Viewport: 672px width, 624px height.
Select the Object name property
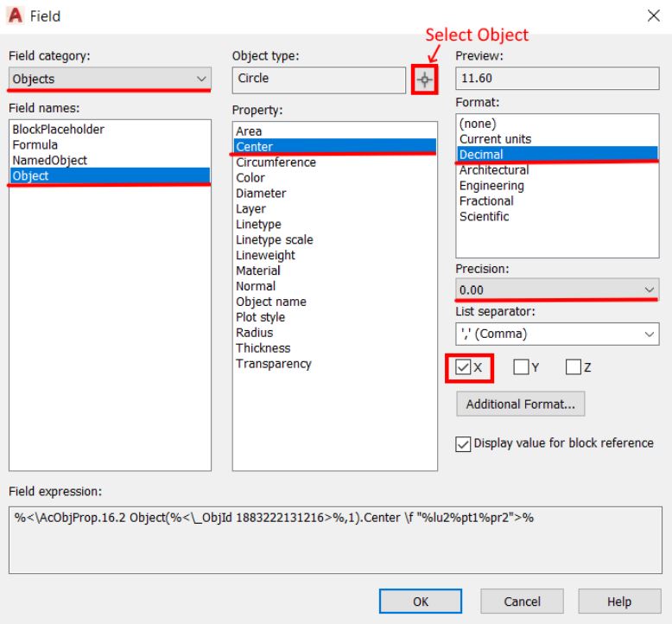pyautogui.click(x=335, y=302)
